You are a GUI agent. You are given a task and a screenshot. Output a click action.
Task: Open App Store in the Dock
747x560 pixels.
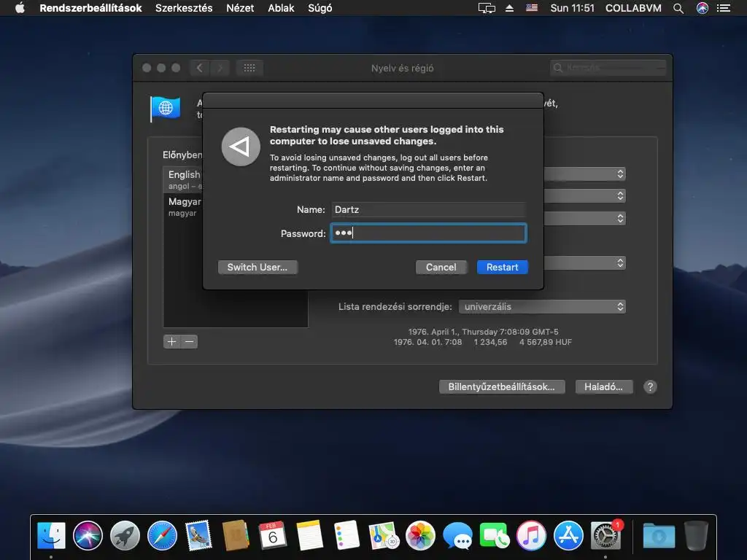(x=568, y=535)
